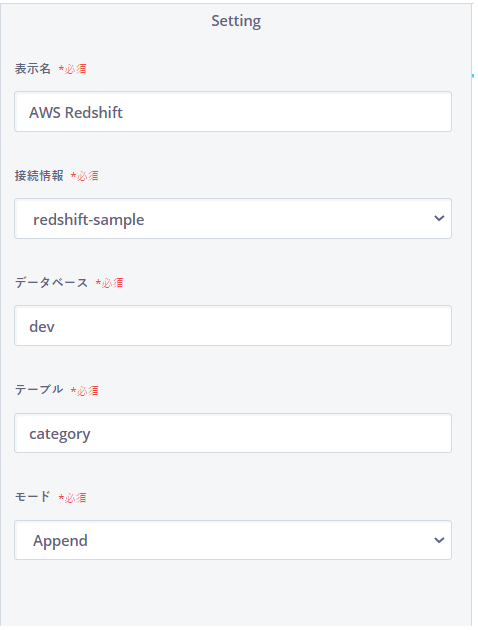Open the 接続情報 redshift-sample dropdown
This screenshot has width=478, height=630.
point(233,219)
